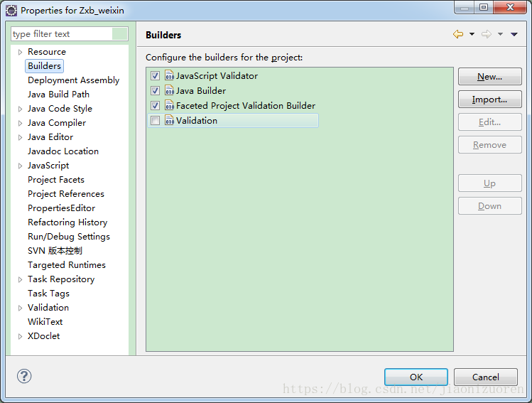Expand the Java Code Style node

coord(20,109)
